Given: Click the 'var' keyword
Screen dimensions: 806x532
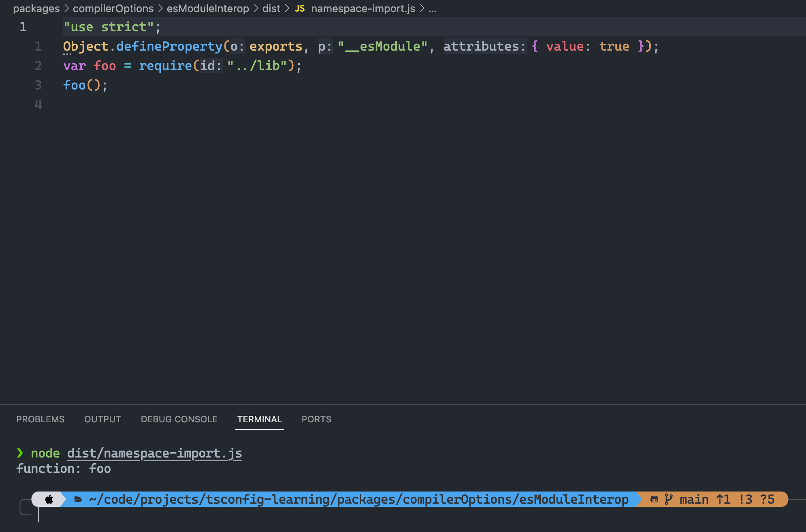Looking at the screenshot, I should tap(75, 66).
